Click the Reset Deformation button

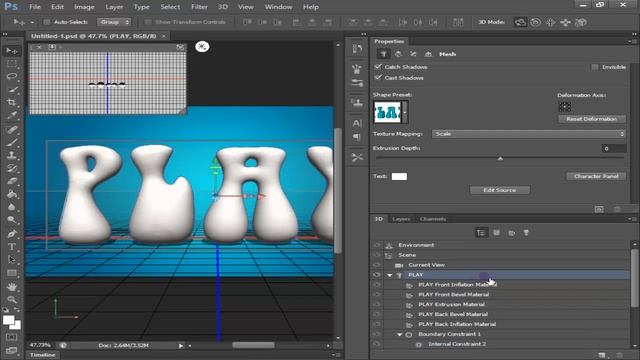click(591, 119)
